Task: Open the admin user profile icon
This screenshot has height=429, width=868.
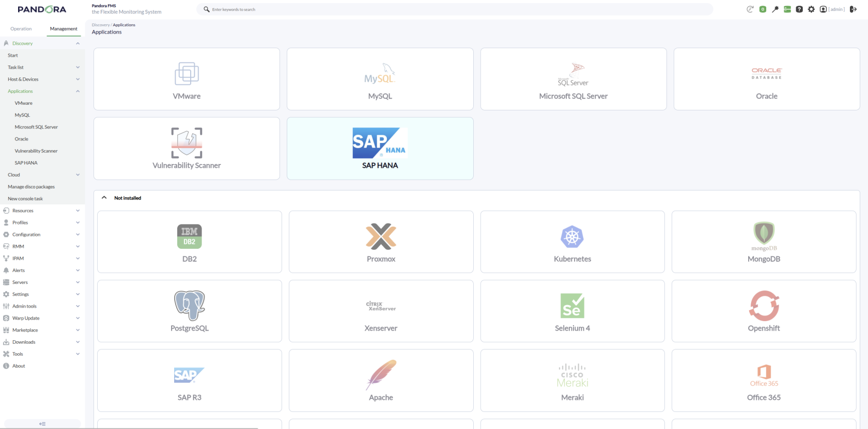Action: 823,9
